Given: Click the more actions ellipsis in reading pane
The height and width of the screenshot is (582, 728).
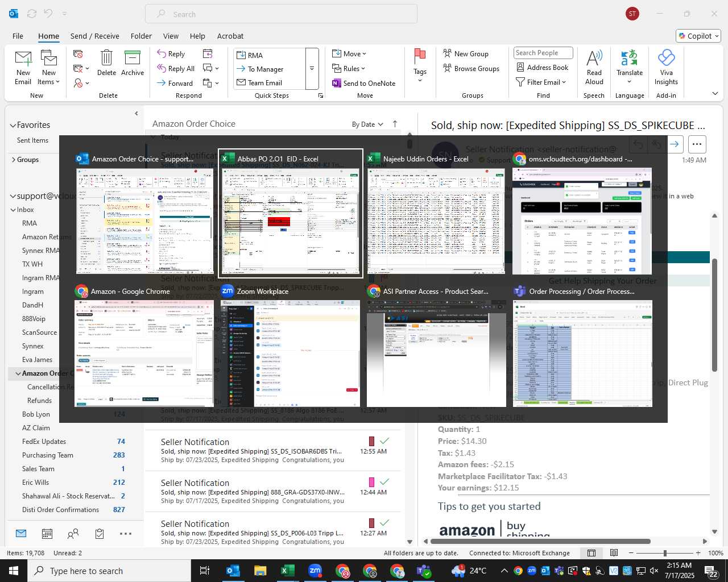Looking at the screenshot, I should [x=697, y=144].
